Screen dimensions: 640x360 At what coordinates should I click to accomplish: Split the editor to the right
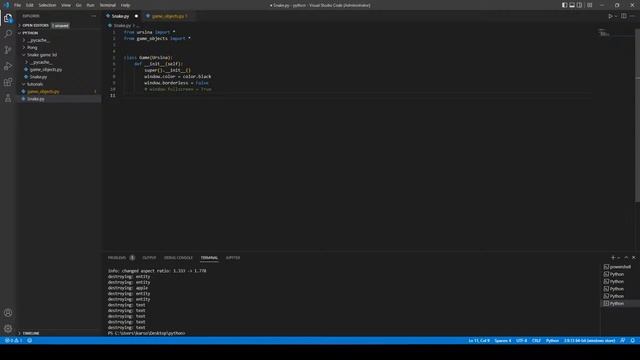tap(624, 16)
